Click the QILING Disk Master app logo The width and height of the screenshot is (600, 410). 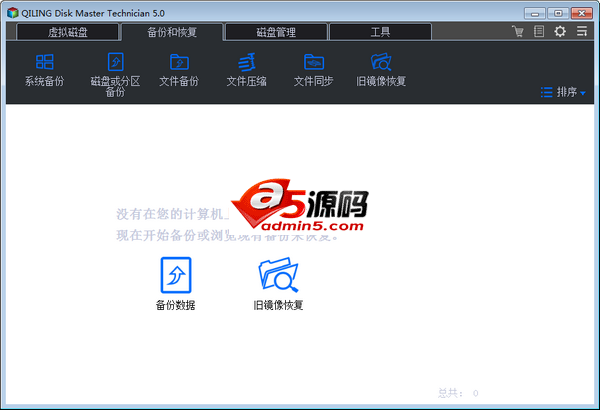pyautogui.click(x=13, y=13)
